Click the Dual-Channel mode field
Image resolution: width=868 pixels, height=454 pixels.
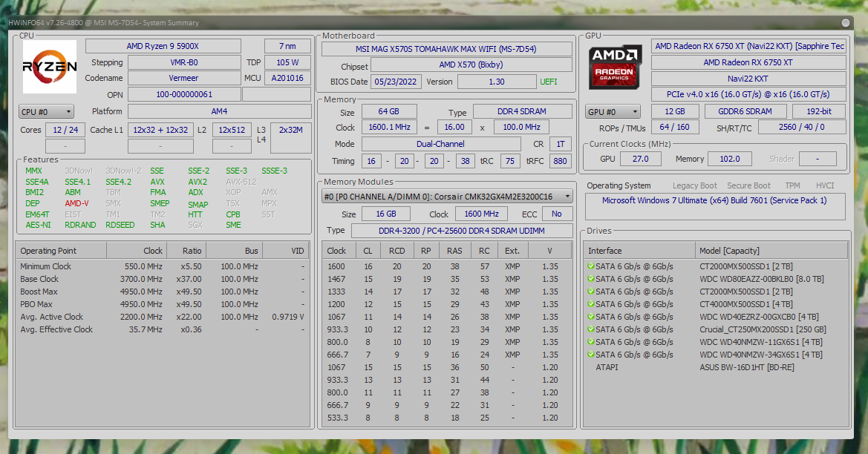(440, 144)
